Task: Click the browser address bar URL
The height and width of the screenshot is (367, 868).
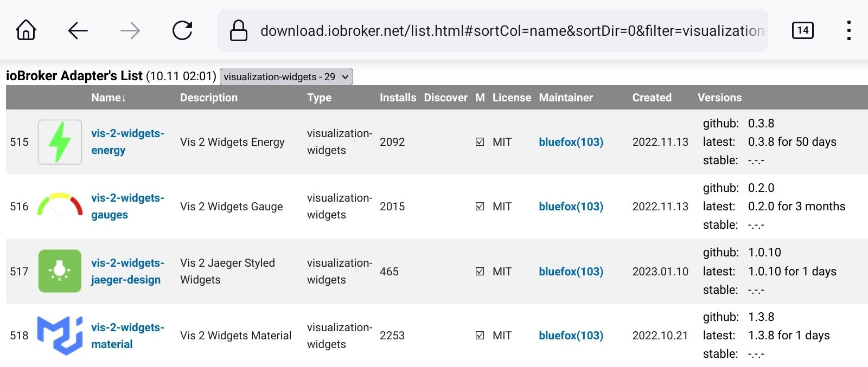Action: 510,30
